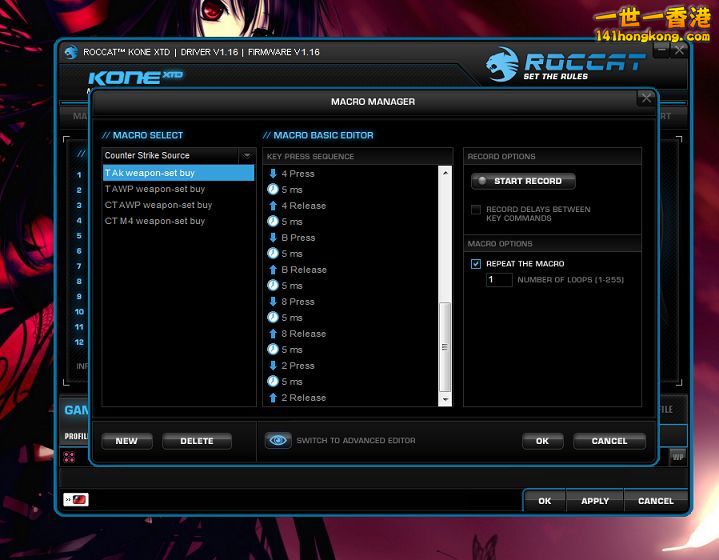Click the clock icon of the 5 ms delay below 'B Release'
The image size is (719, 560).
click(x=273, y=286)
